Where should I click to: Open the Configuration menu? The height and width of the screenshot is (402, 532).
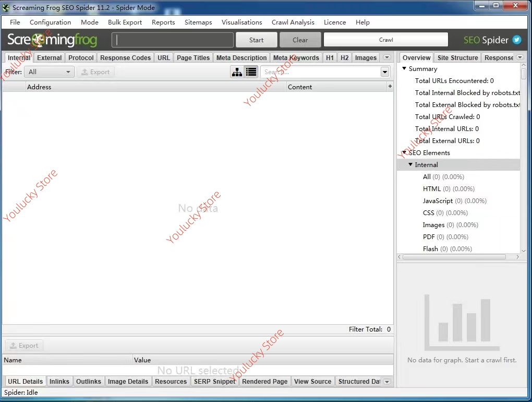(x=50, y=22)
